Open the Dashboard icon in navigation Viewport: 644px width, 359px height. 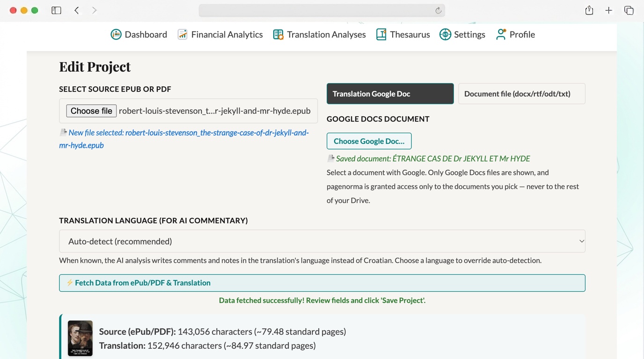coord(116,34)
